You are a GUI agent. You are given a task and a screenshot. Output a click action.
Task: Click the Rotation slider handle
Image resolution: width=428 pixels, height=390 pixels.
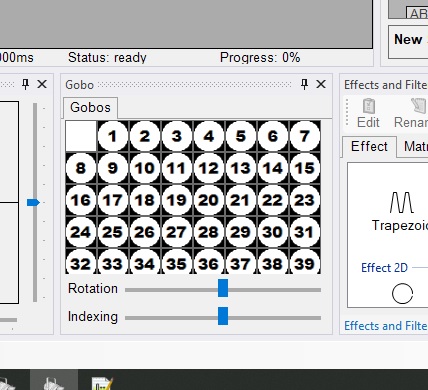(223, 288)
